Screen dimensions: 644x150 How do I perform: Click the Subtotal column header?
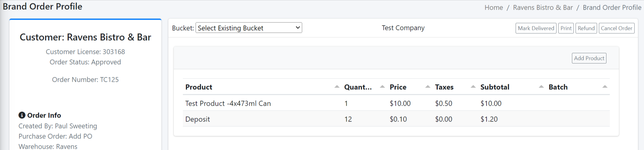[x=495, y=87]
